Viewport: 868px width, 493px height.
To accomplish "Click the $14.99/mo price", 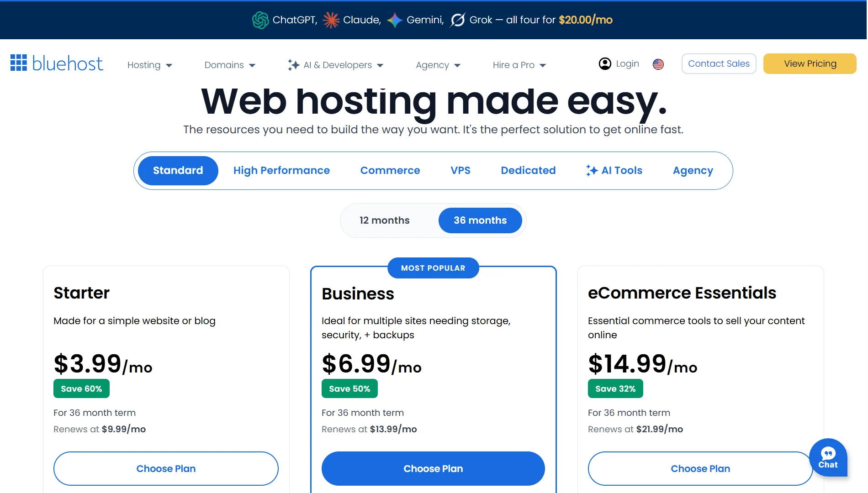I will 642,364.
